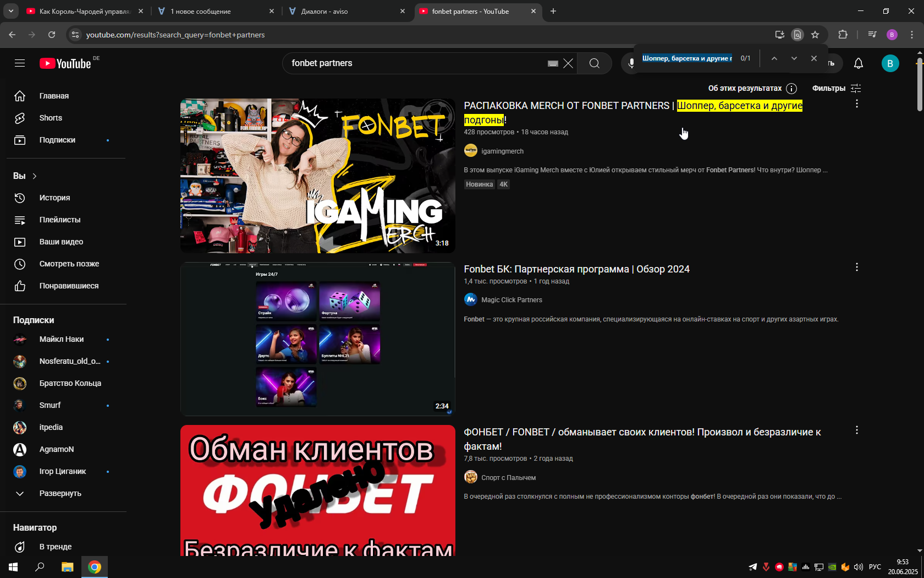Expand the Вы section chevron
Viewport: 924px width, 578px height.
35,176
